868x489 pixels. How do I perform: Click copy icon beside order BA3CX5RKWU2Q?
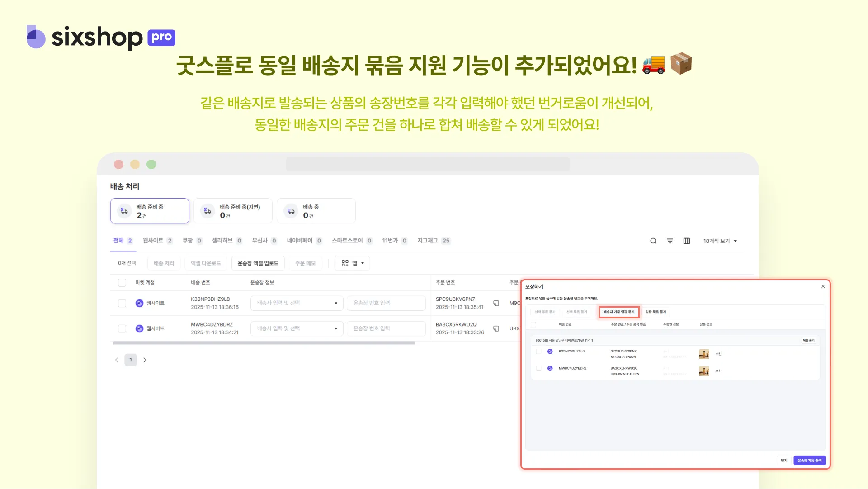tap(496, 328)
